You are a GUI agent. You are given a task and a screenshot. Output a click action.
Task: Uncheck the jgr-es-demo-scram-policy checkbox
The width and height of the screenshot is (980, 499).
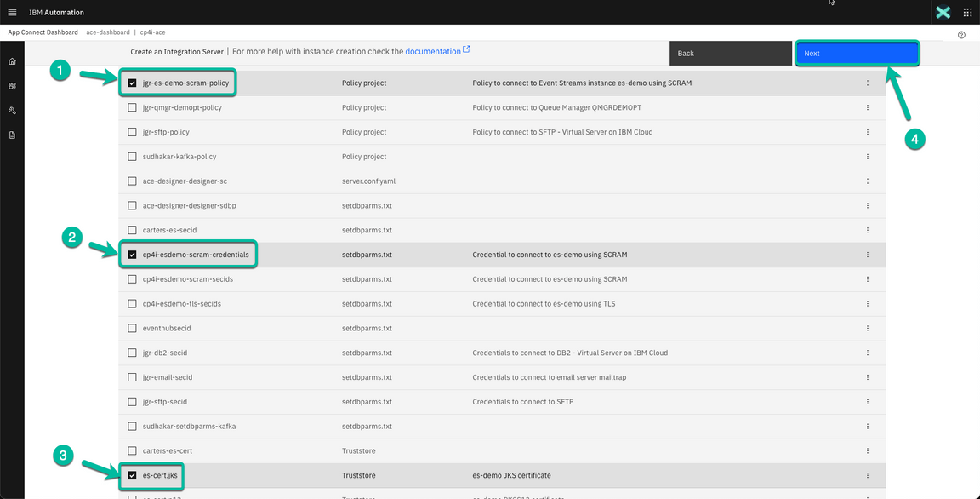pos(132,83)
